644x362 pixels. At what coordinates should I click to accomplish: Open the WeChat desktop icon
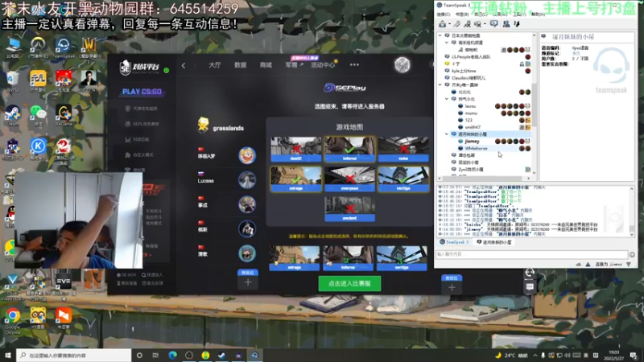coord(38,115)
